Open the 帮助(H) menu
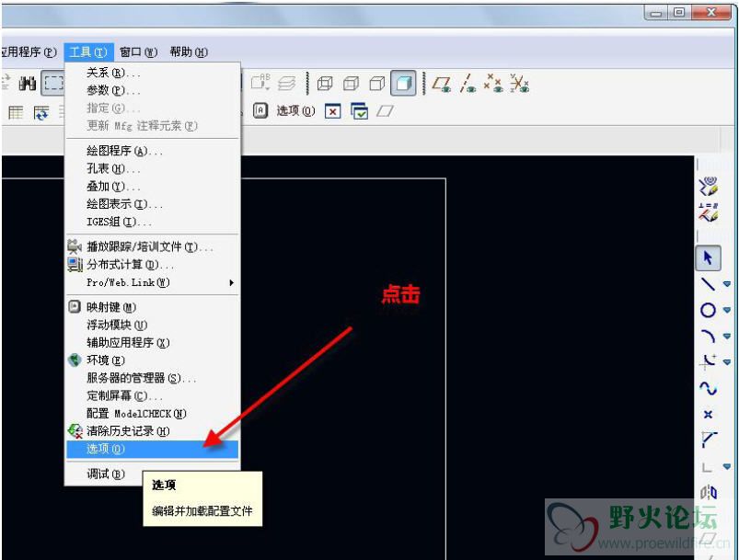The image size is (739, 560). point(189,52)
